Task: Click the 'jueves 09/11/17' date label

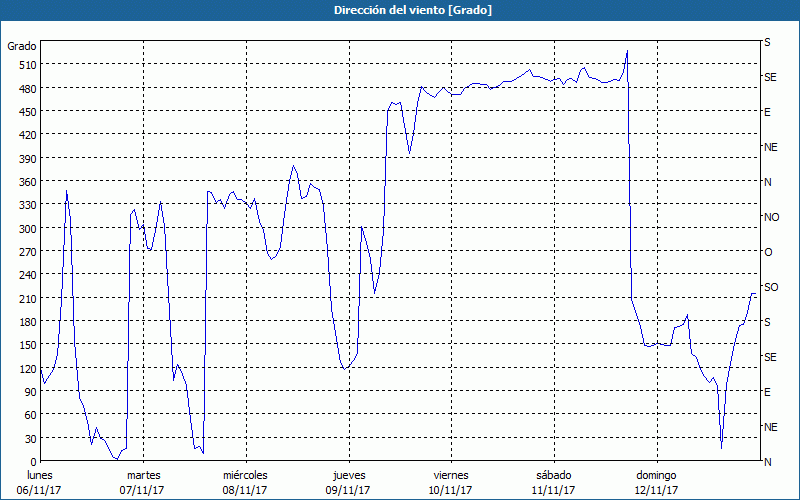Action: [x=348, y=482]
